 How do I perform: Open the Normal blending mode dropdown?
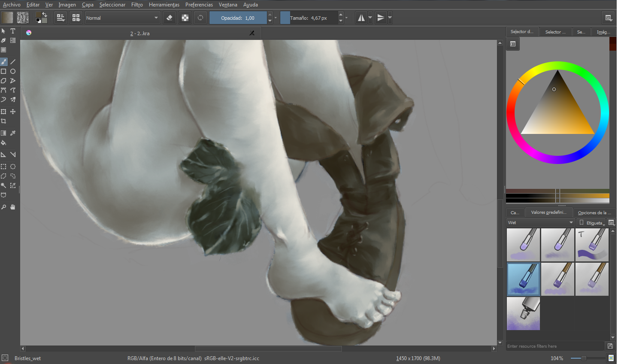[122, 18]
